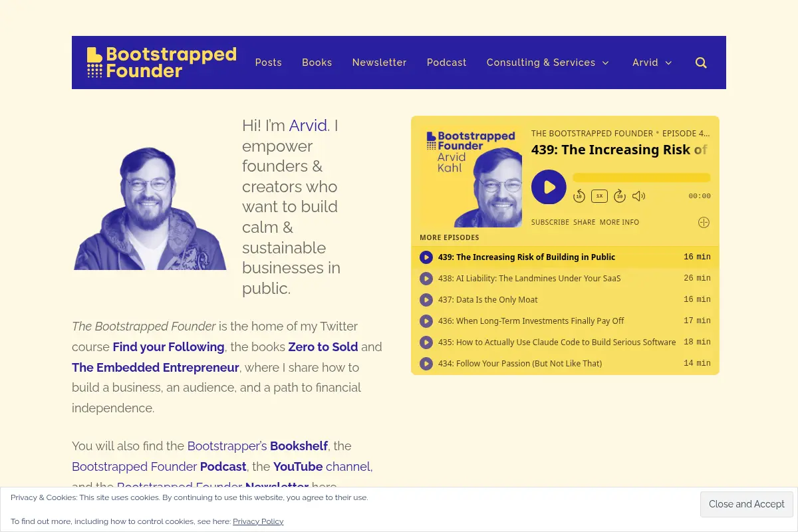
Task: Select episode 435: How to Actually Use Claude Code
Action: [557, 342]
